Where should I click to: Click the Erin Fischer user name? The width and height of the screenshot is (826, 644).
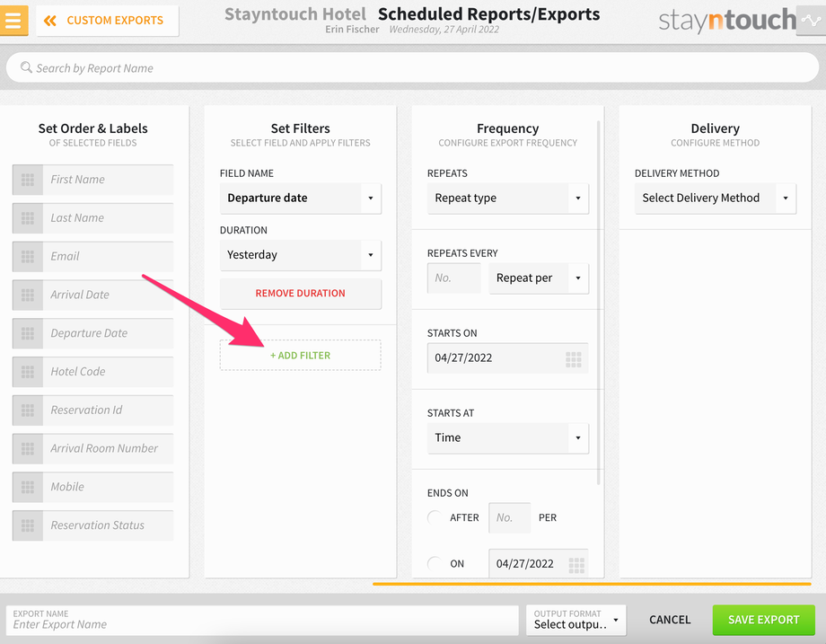(x=352, y=30)
